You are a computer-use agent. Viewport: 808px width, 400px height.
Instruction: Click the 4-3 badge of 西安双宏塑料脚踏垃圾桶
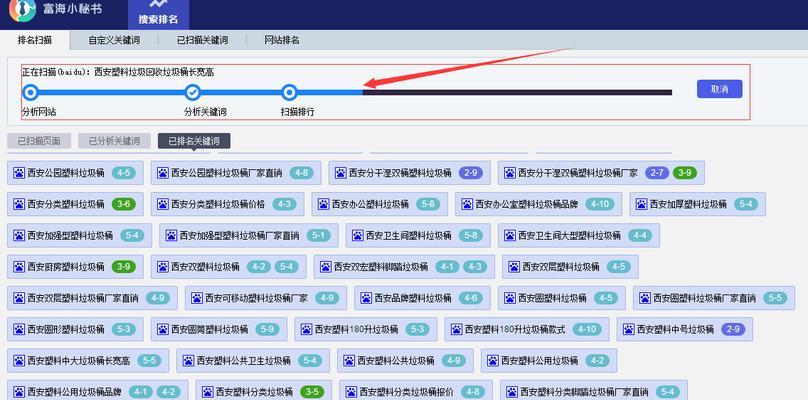[475, 266]
